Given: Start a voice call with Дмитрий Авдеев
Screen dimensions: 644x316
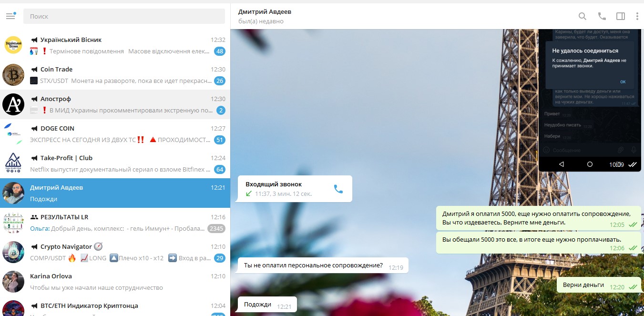Looking at the screenshot, I should [602, 16].
